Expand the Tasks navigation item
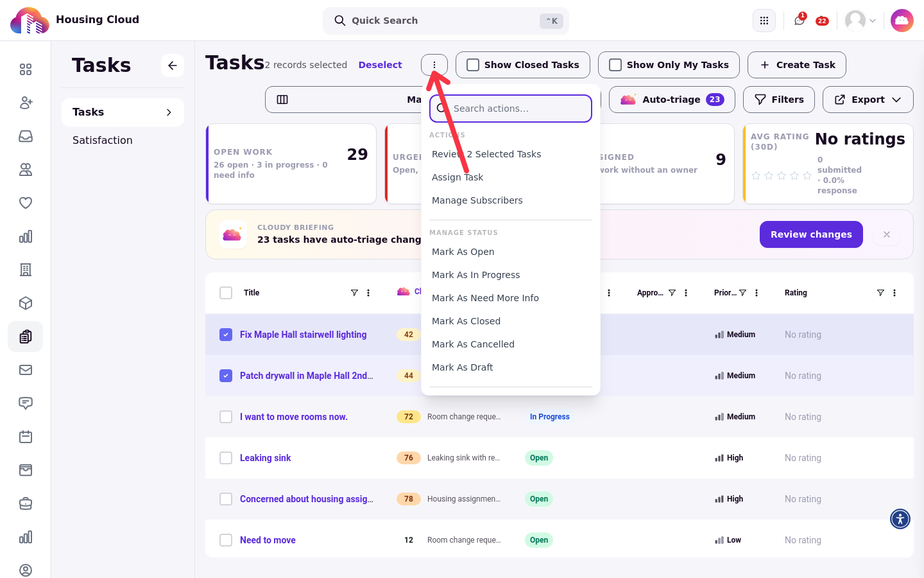 click(123, 112)
